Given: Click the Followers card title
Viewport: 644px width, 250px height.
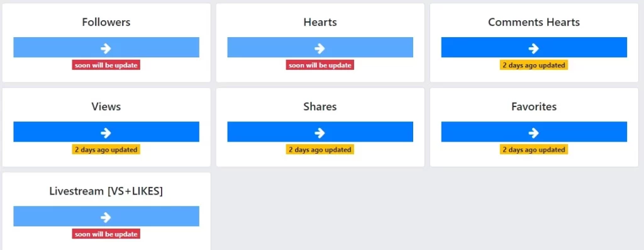Looking at the screenshot, I should pos(106,22).
